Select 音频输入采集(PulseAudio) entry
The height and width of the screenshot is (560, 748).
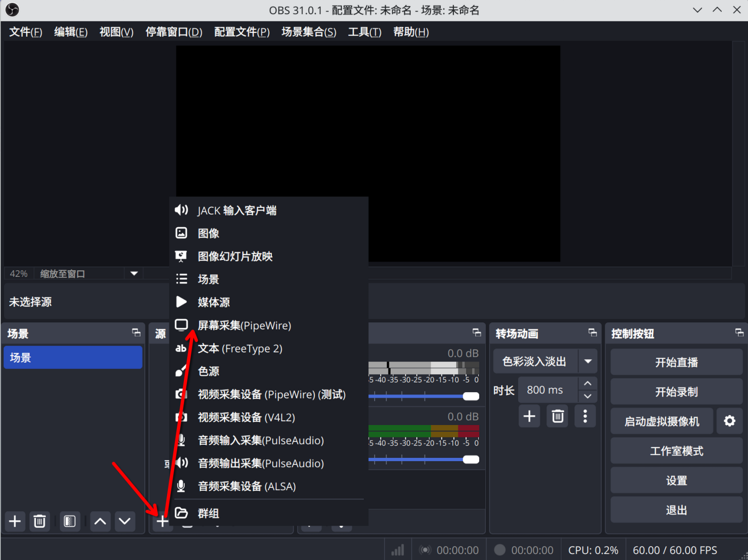pyautogui.click(x=268, y=440)
